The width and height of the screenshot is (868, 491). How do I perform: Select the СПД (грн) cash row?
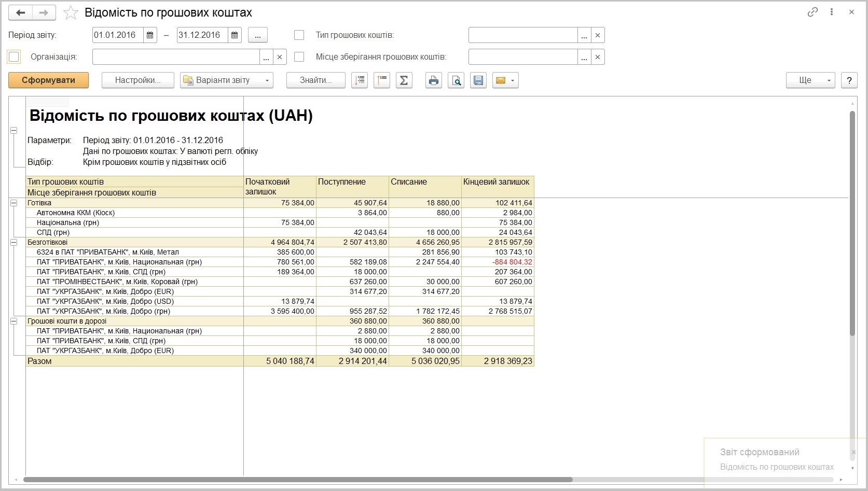click(x=280, y=232)
